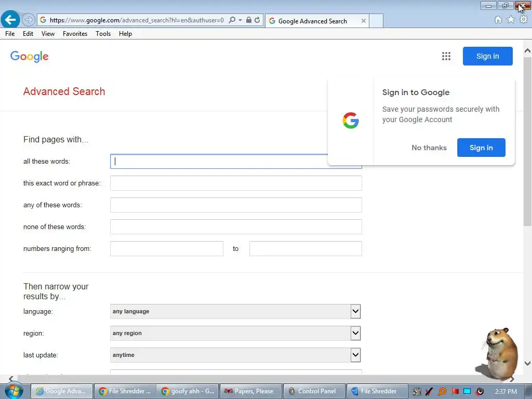Click the red flag Action Center tray icon
The image size is (532, 399).
click(x=455, y=392)
